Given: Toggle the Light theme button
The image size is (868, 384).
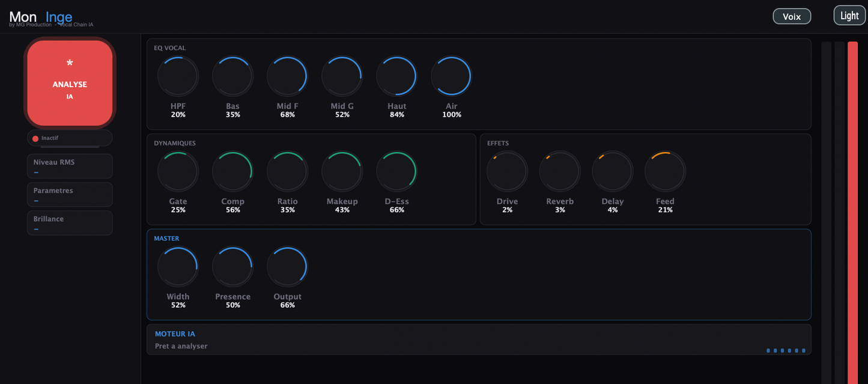Looking at the screenshot, I should tap(849, 16).
